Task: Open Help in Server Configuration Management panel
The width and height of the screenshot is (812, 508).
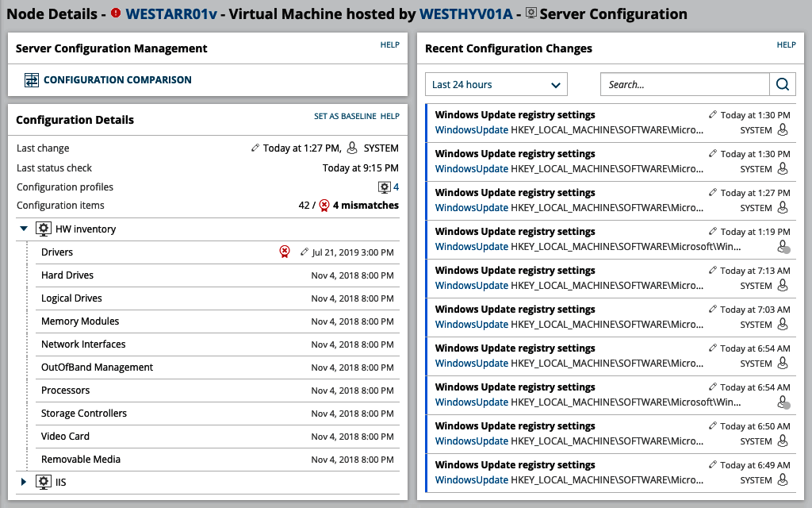Action: coord(389,45)
